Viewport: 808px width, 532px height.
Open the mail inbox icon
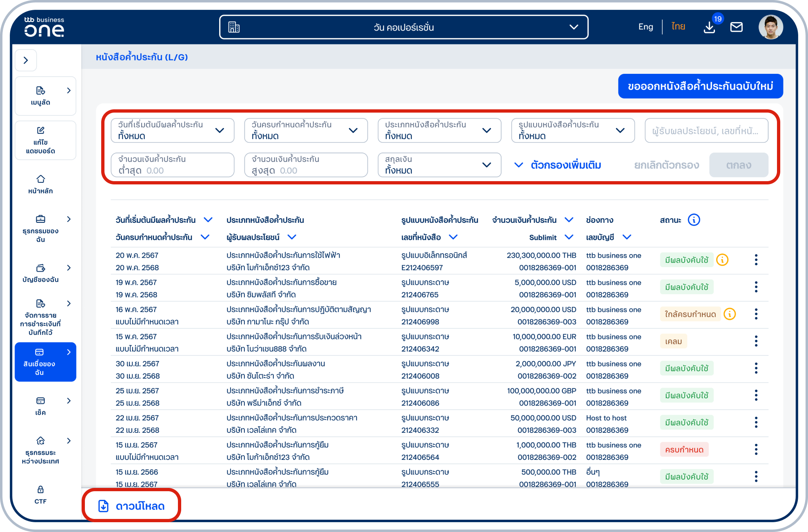[736, 27]
